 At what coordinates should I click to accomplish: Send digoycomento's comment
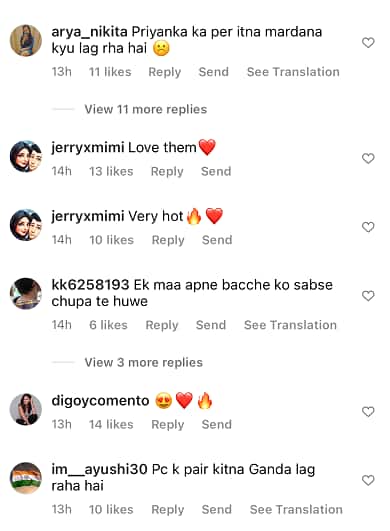coord(217,424)
